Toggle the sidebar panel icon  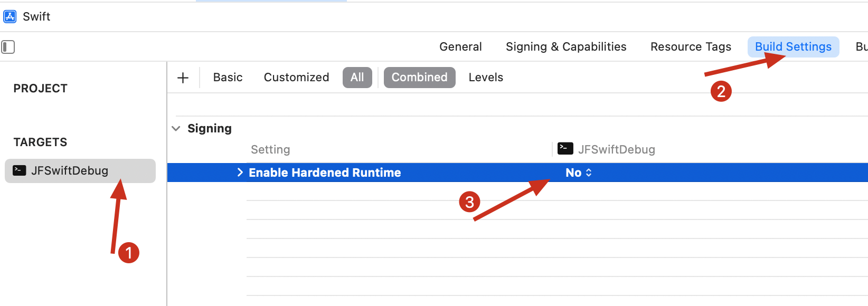pyautogui.click(x=8, y=47)
